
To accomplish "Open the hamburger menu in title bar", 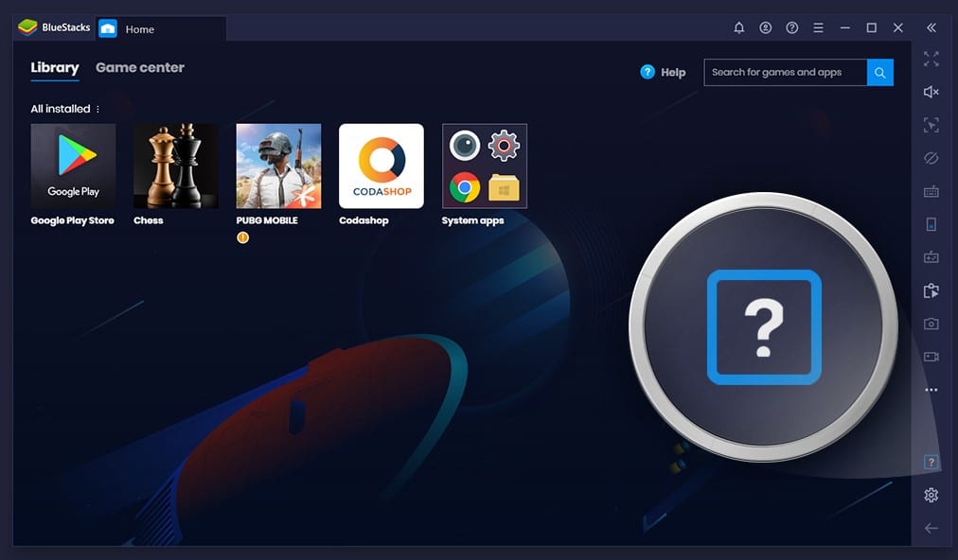I will click(818, 27).
